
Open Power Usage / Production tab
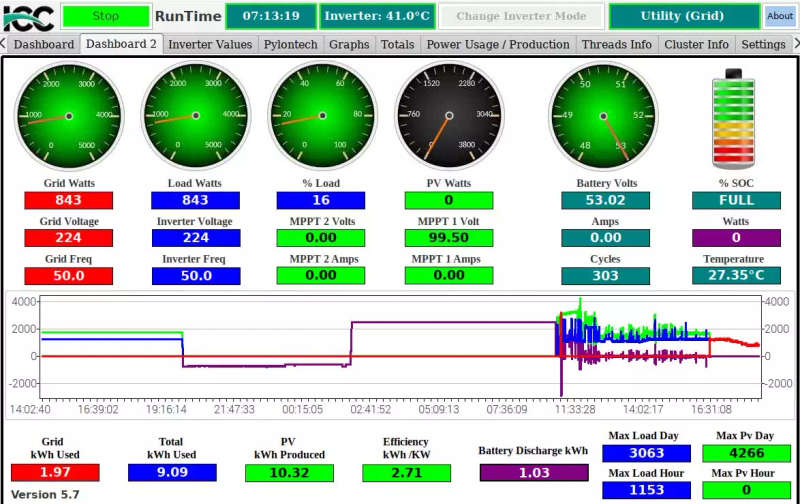coord(498,44)
